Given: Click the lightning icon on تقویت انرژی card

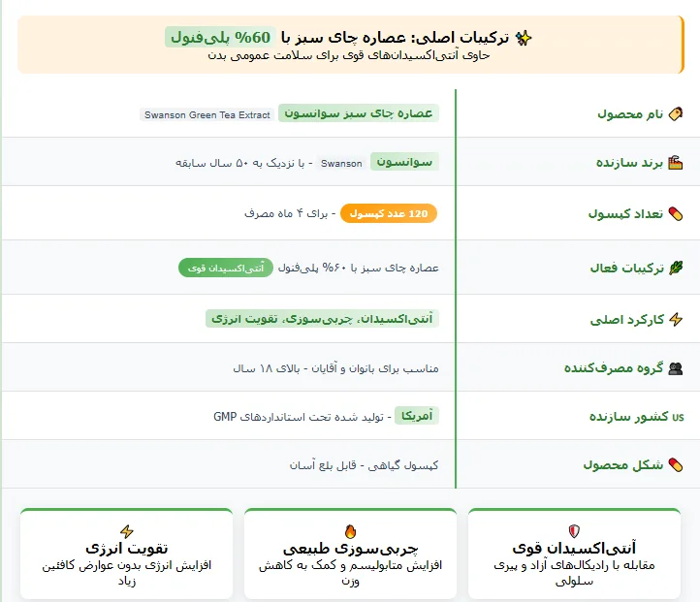Looking at the screenshot, I should point(126,530).
